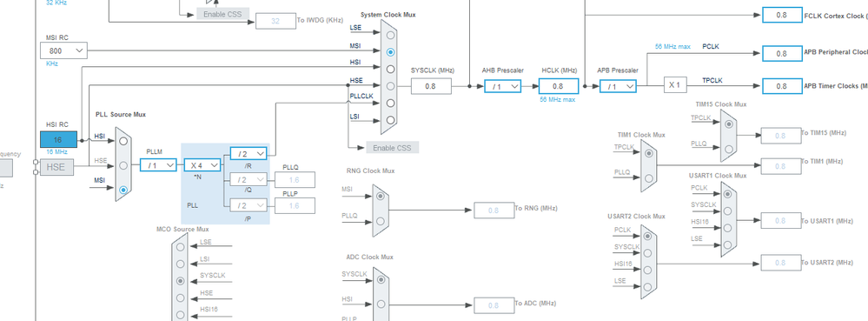This screenshot has height=321, width=868.
Task: Choose PCLK in USART1 Clock Mux
Action: [728, 193]
